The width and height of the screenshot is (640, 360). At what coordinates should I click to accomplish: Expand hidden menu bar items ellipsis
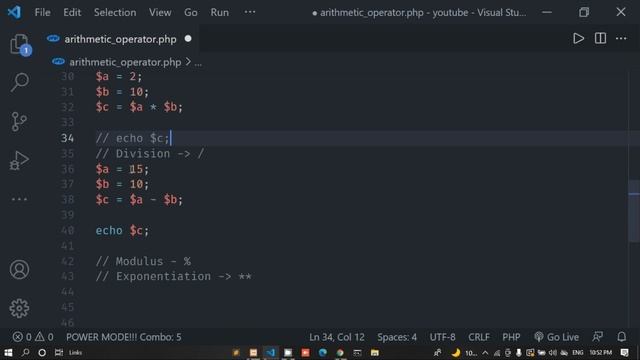(x=250, y=12)
